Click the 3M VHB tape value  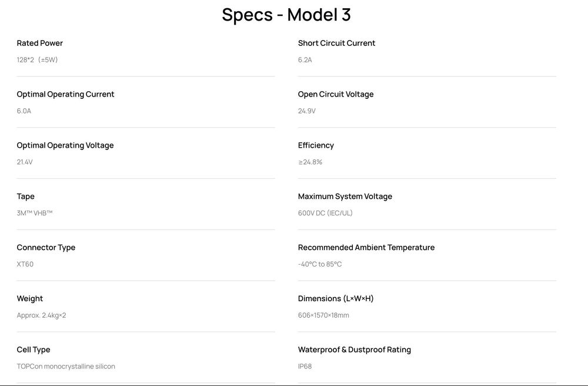point(35,213)
